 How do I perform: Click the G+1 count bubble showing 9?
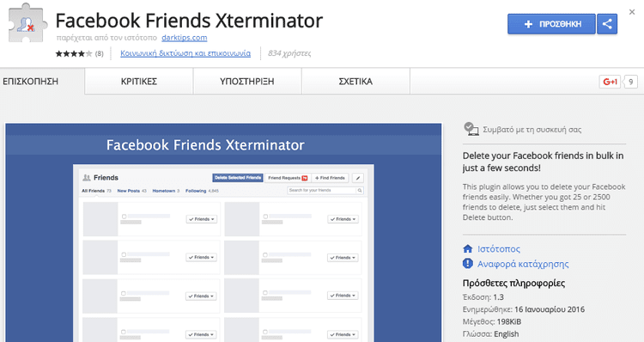tap(631, 82)
